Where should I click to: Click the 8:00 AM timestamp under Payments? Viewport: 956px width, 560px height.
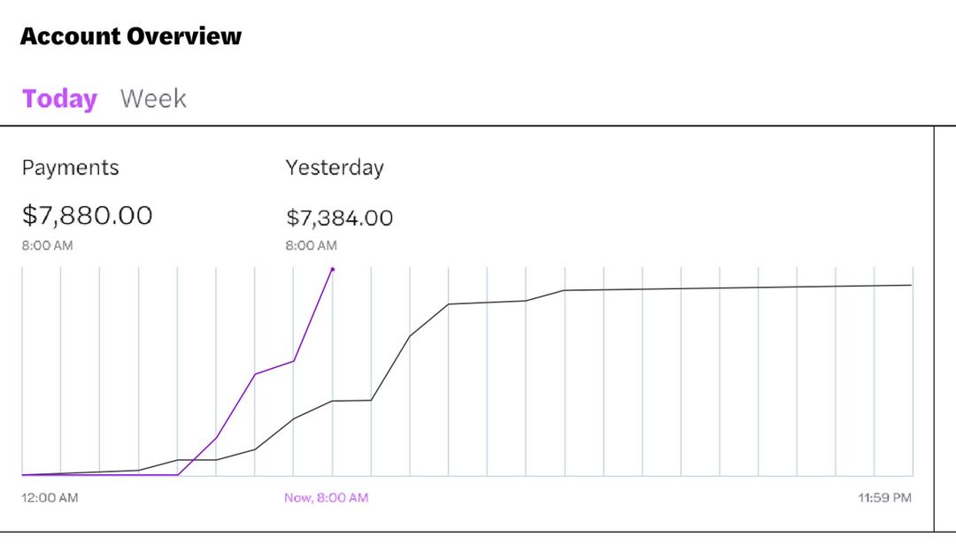46,246
